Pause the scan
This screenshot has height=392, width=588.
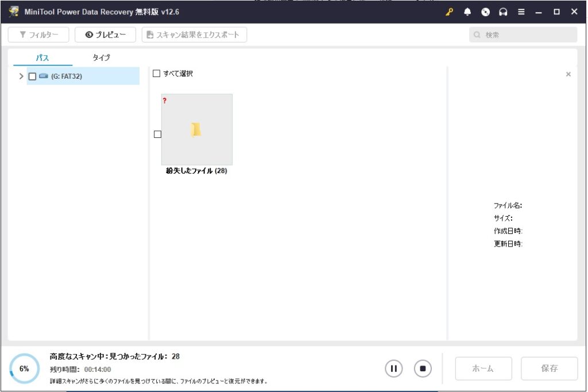394,368
